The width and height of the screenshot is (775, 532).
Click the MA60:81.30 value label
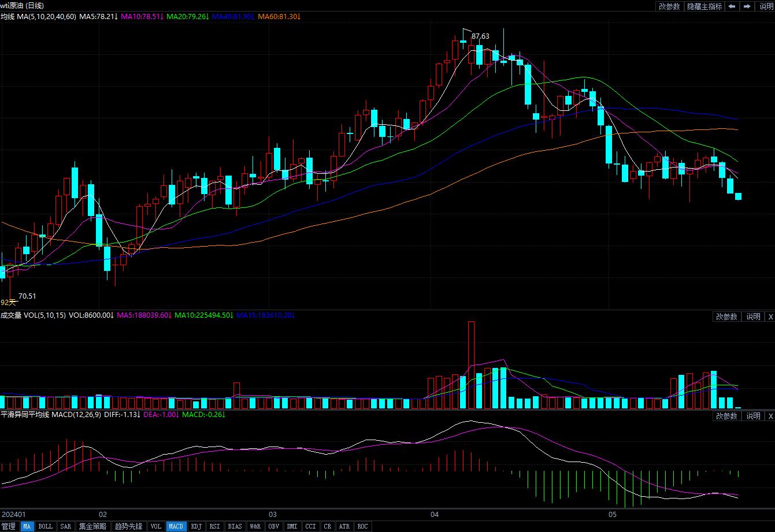tap(279, 17)
